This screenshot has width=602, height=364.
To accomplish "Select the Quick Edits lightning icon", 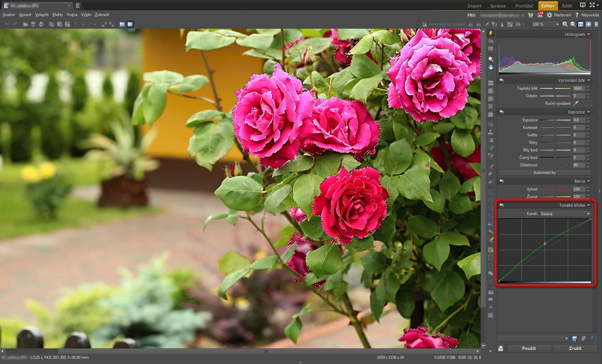I will (491, 34).
